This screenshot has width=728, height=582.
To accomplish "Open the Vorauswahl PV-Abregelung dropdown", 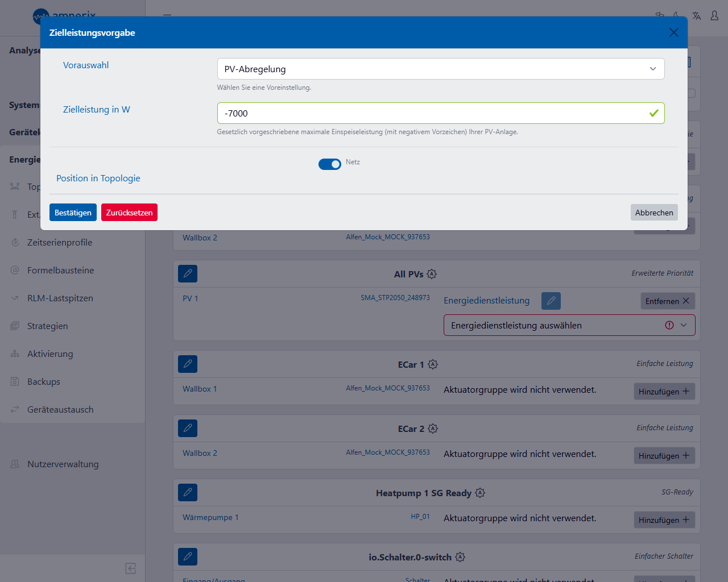I will point(440,69).
